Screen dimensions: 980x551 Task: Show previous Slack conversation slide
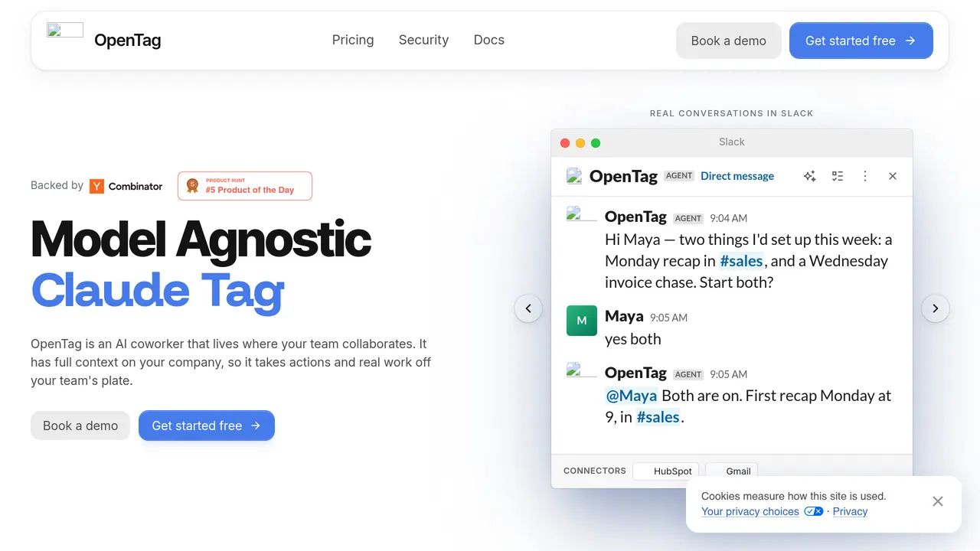(x=528, y=308)
